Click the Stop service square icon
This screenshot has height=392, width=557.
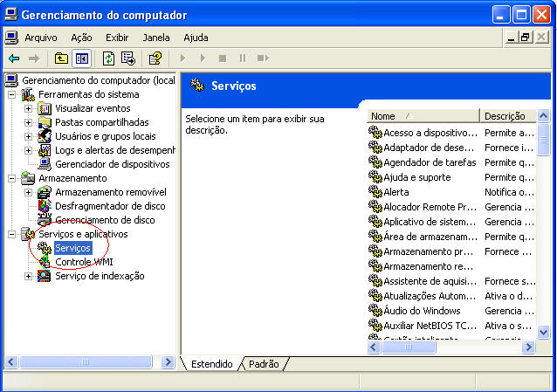click(x=223, y=58)
